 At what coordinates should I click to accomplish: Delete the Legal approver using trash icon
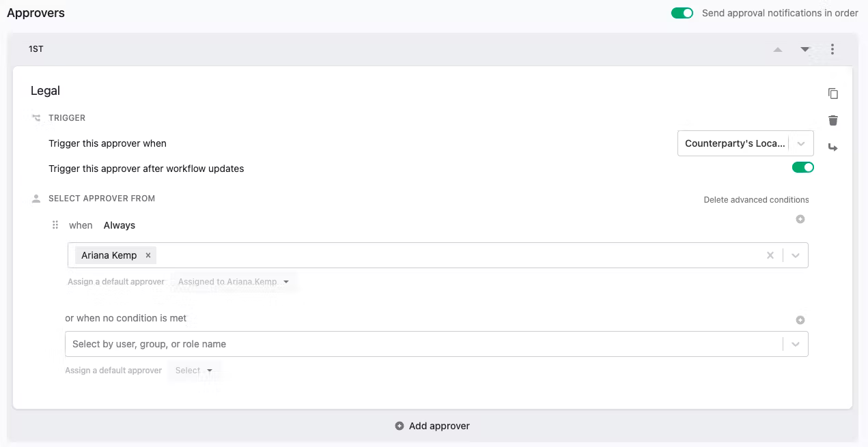coord(832,121)
